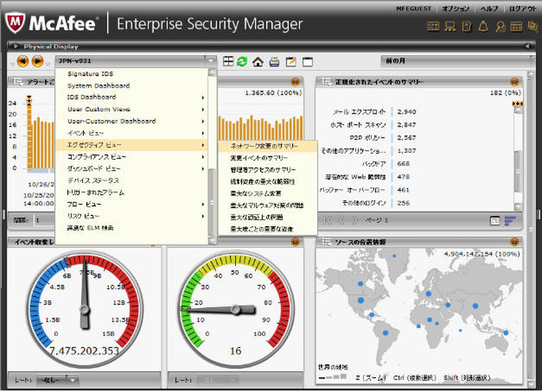Click the alarm bell icon in header
Image resolution: width=542 pixels, height=392 pixels.
(483, 26)
